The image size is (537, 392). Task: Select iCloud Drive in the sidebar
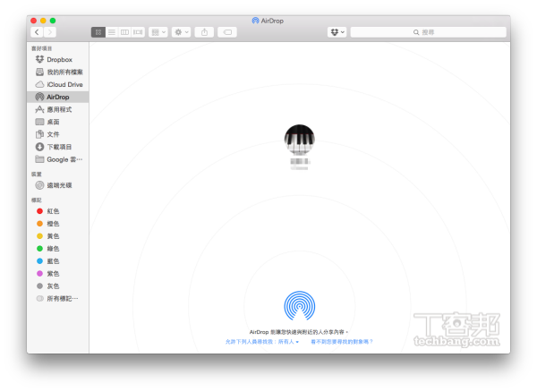tap(64, 84)
